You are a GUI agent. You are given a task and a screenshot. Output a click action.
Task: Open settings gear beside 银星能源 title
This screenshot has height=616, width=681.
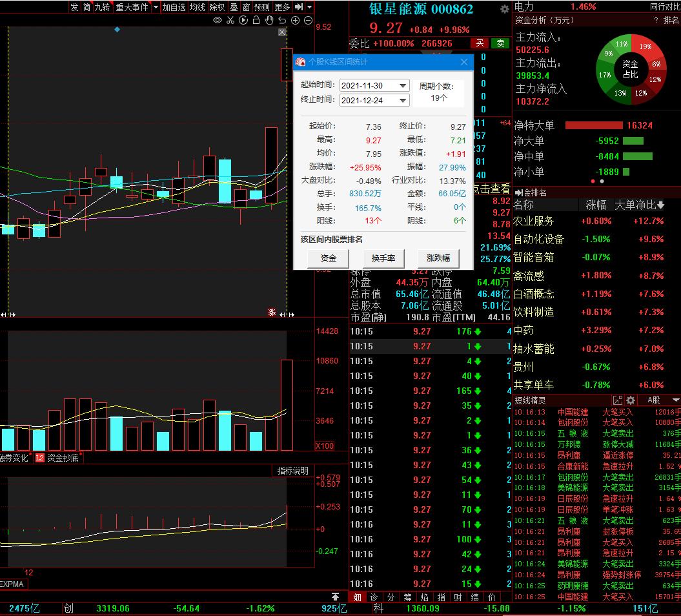pos(504,8)
